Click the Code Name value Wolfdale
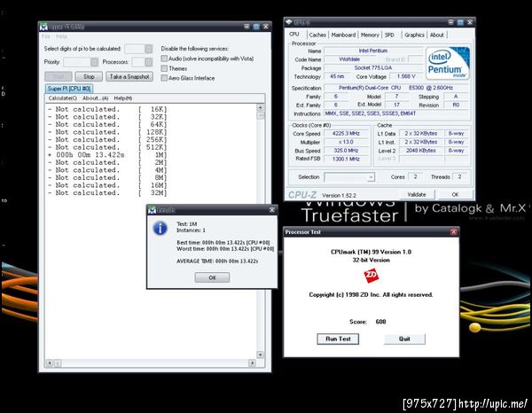532x413 pixels. click(349, 59)
